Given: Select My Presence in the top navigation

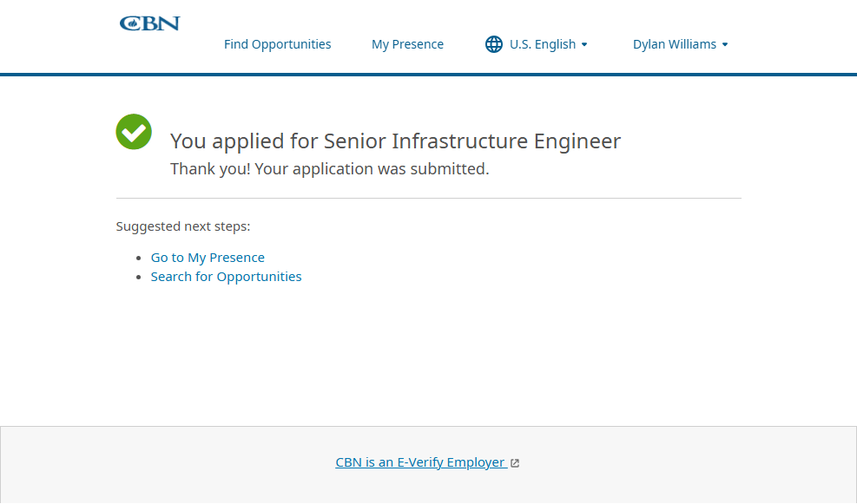Looking at the screenshot, I should point(407,44).
